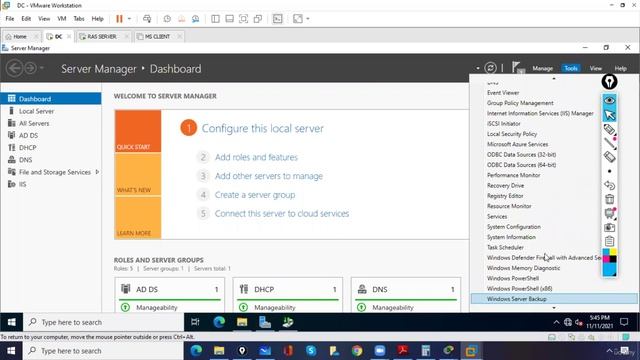
Task: Select DHCP in the sidebar
Action: click(51, 148)
